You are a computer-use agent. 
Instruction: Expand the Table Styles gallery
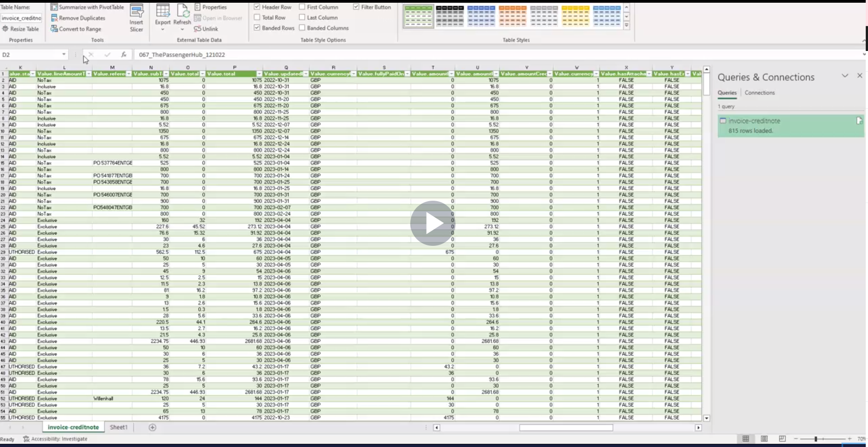(627, 25)
